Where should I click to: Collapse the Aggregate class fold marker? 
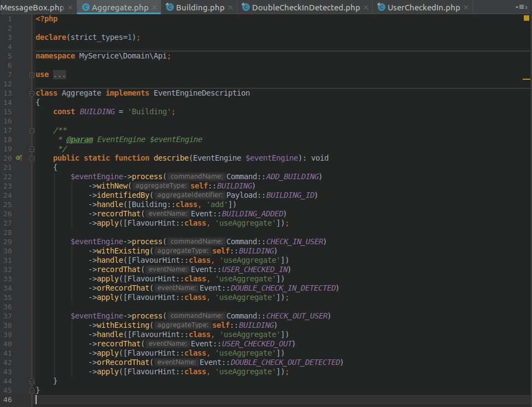[x=32, y=93]
